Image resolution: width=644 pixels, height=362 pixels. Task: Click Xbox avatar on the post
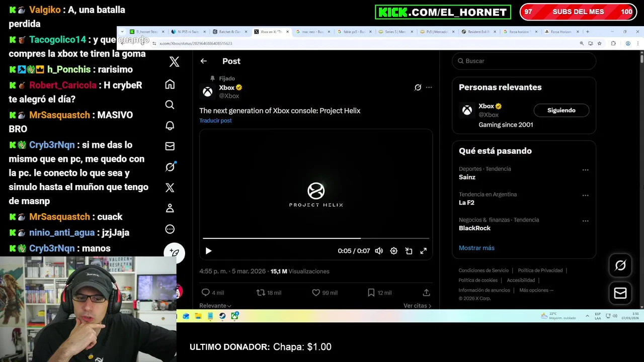(207, 92)
